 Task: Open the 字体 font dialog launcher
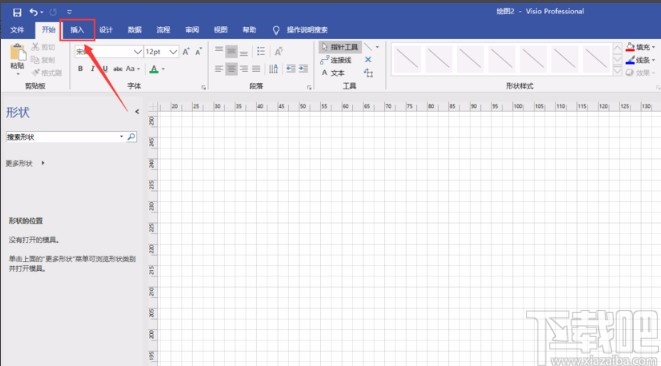pyautogui.click(x=204, y=87)
